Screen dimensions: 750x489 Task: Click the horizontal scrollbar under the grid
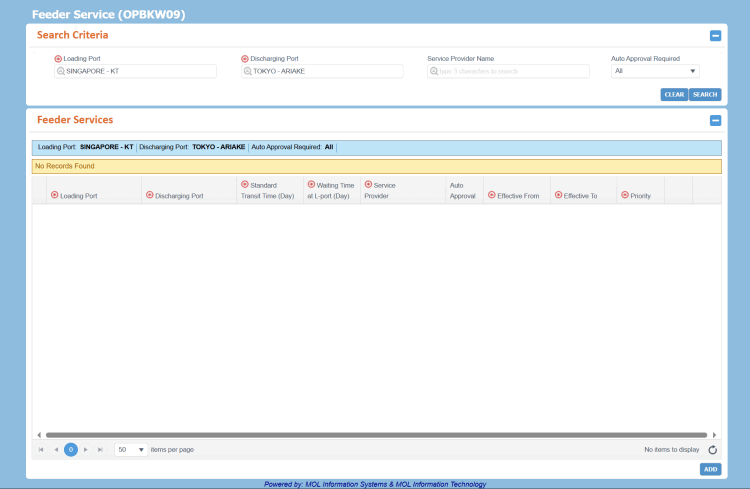pyautogui.click(x=377, y=435)
